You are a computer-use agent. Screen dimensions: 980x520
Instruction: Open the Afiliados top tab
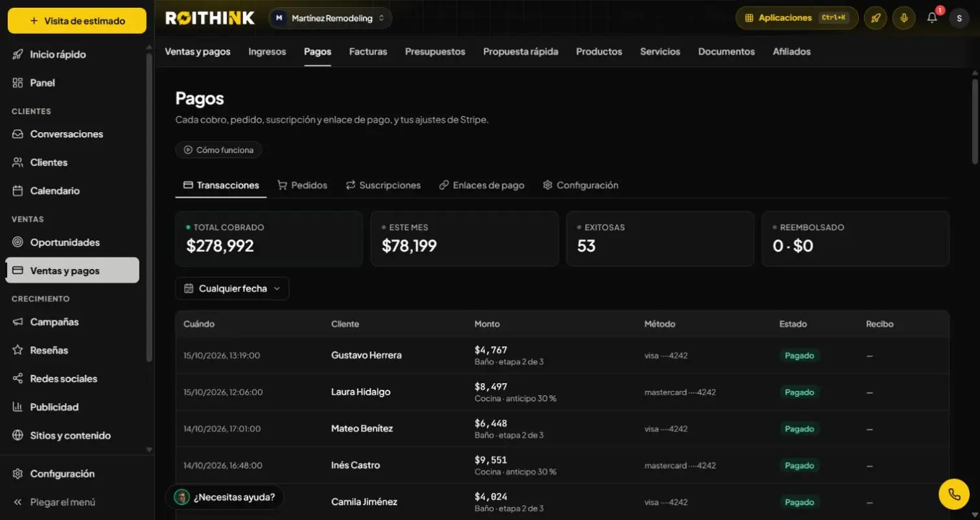pyautogui.click(x=791, y=52)
